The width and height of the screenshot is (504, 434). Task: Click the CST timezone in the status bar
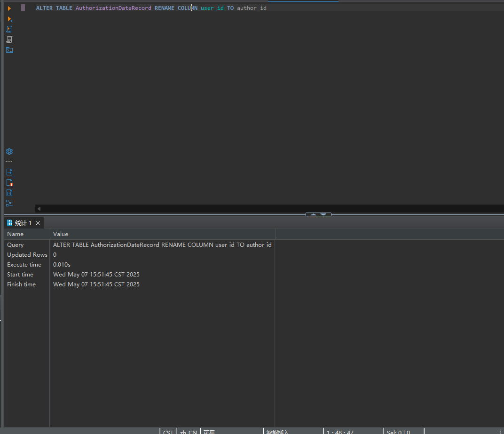click(168, 432)
